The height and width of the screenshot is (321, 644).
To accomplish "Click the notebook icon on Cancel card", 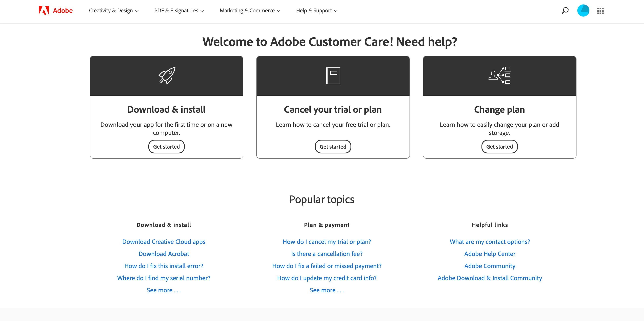I will point(333,76).
